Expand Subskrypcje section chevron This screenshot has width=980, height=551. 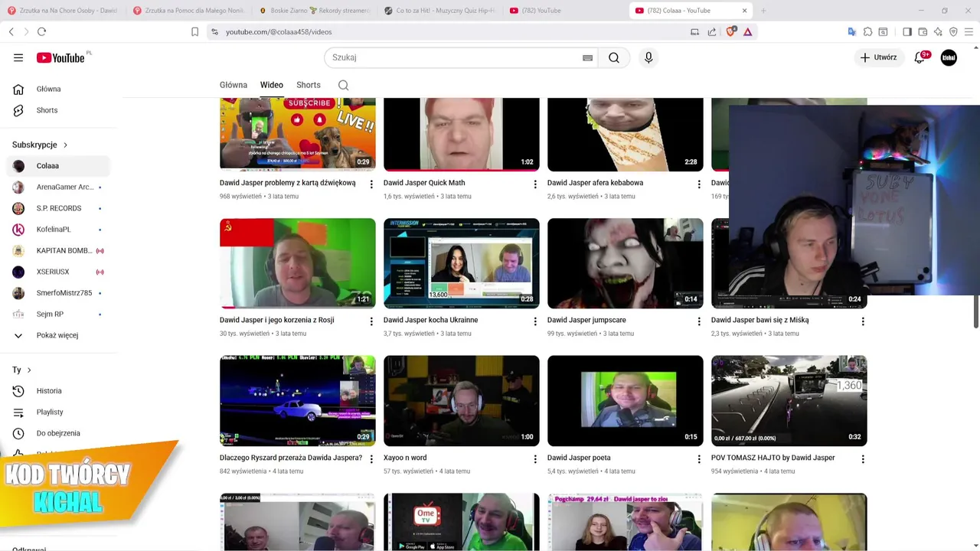click(65, 145)
